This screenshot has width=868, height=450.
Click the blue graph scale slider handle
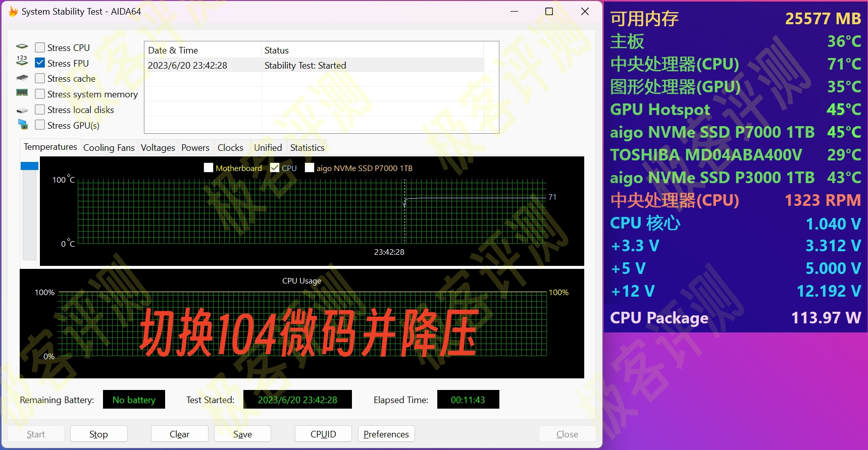[x=29, y=166]
